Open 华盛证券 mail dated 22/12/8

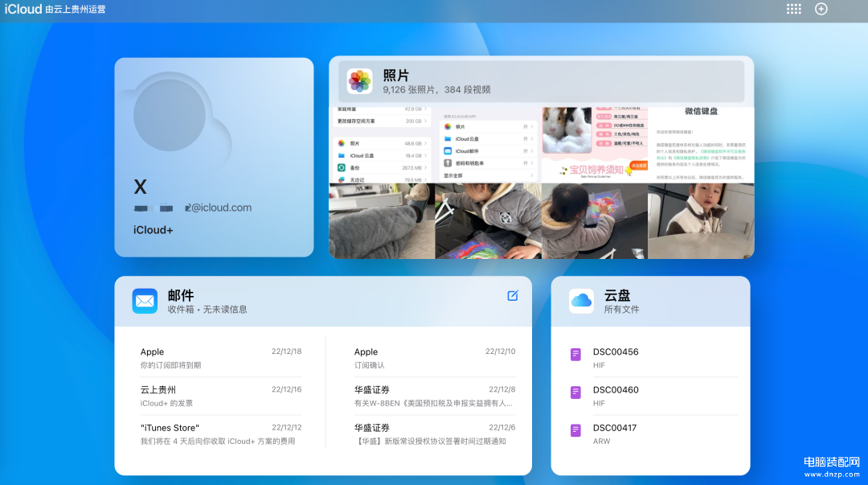[435, 396]
